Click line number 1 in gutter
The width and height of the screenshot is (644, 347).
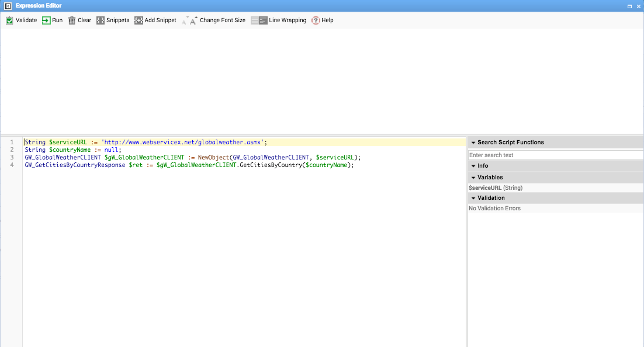[12, 142]
